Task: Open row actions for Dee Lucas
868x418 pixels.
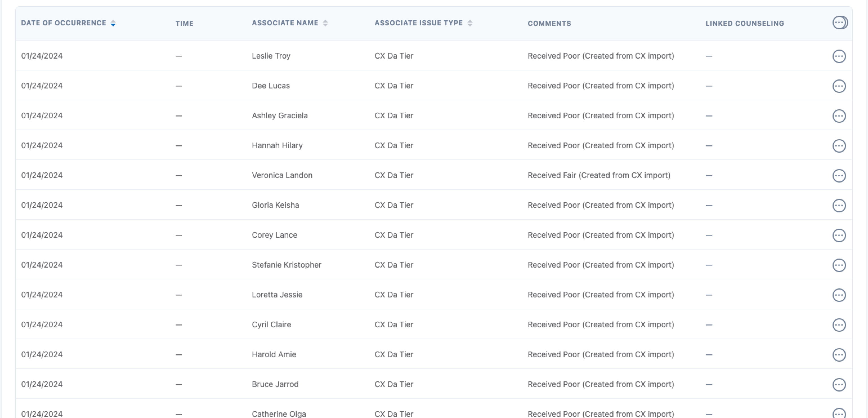Action: coord(839,86)
